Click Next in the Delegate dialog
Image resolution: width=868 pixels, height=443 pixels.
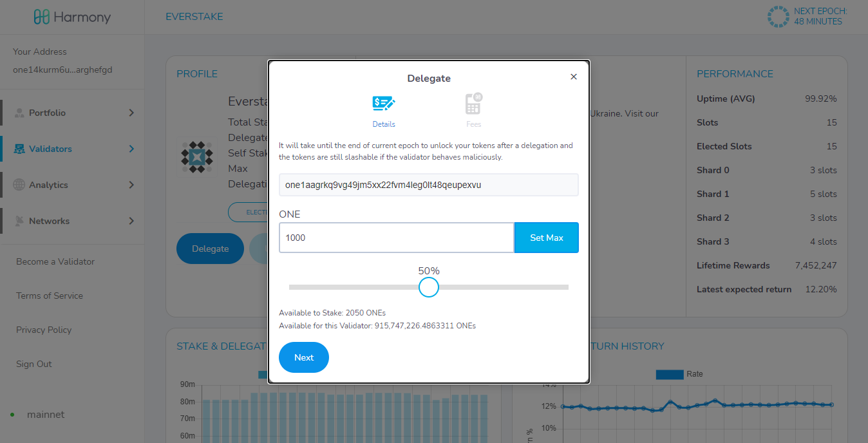click(x=304, y=357)
